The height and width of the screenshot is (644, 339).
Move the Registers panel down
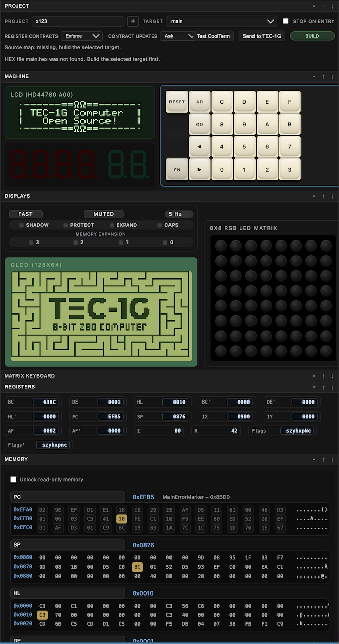[332, 387]
